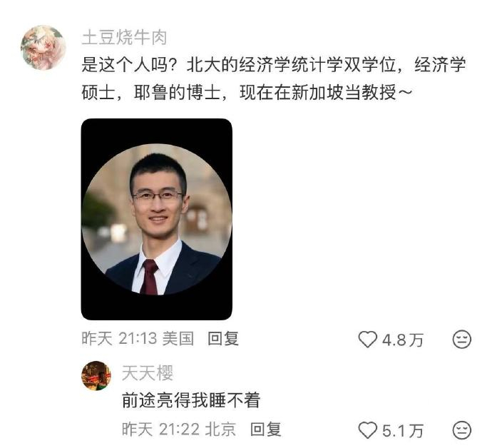Open the username 土豆烧牛肉
The height and width of the screenshot is (448, 492).
click(124, 37)
